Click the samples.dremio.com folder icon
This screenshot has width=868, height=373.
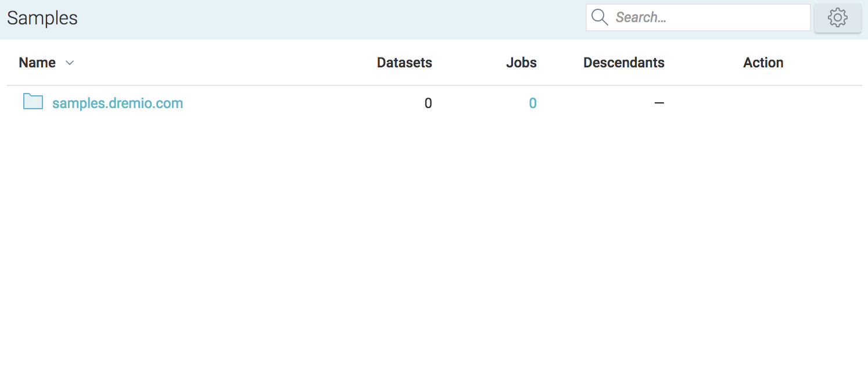click(33, 102)
